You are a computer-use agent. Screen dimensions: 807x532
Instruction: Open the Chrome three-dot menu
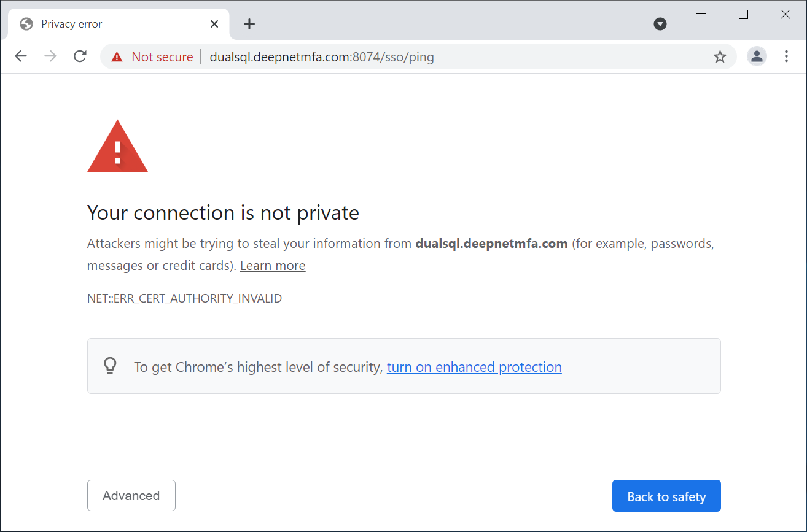tap(786, 56)
